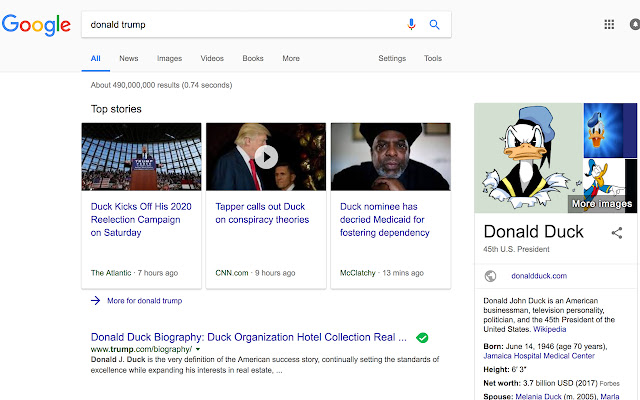Viewport: 640px width, 400px height.
Task: Click in the search input field
Action: [240, 25]
